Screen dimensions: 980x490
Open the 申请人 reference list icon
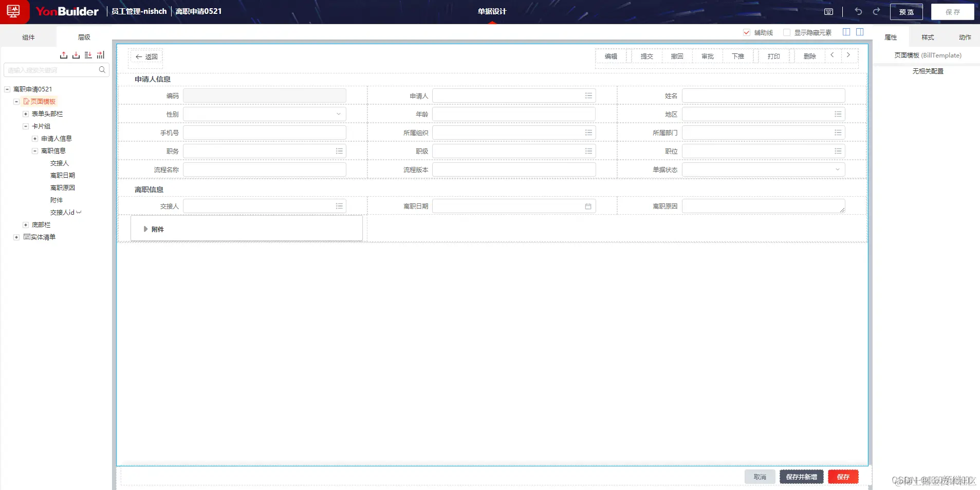coord(588,96)
